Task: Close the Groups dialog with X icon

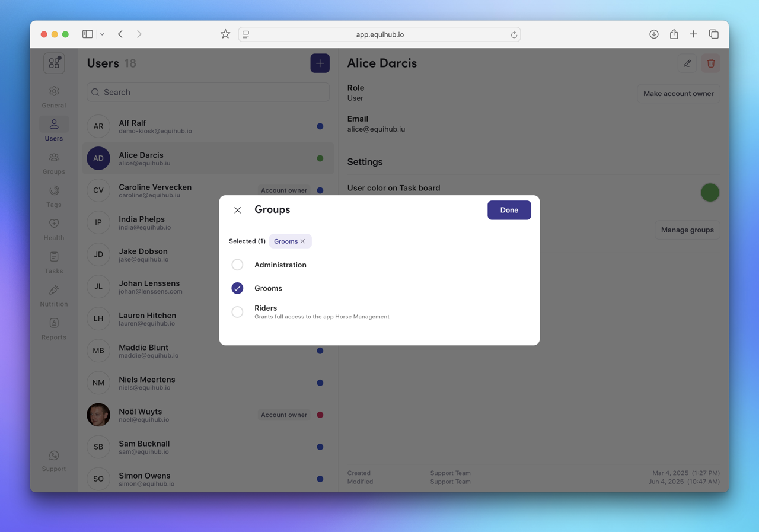Action: [237, 210]
